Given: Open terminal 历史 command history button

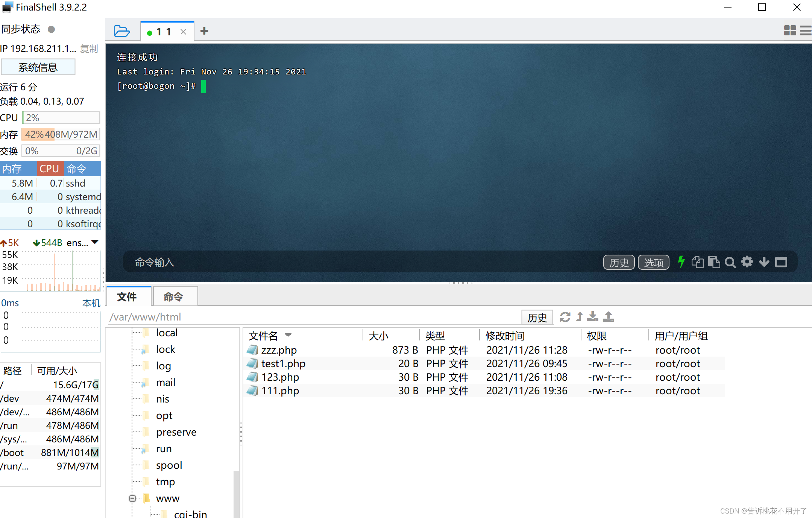Looking at the screenshot, I should pos(619,262).
